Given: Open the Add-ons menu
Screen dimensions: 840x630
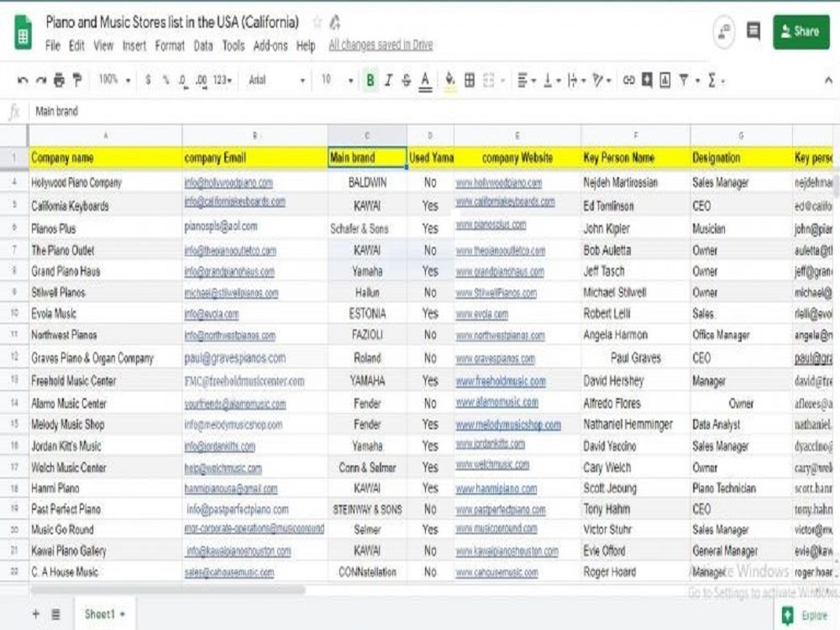Looking at the screenshot, I should pos(270,45).
